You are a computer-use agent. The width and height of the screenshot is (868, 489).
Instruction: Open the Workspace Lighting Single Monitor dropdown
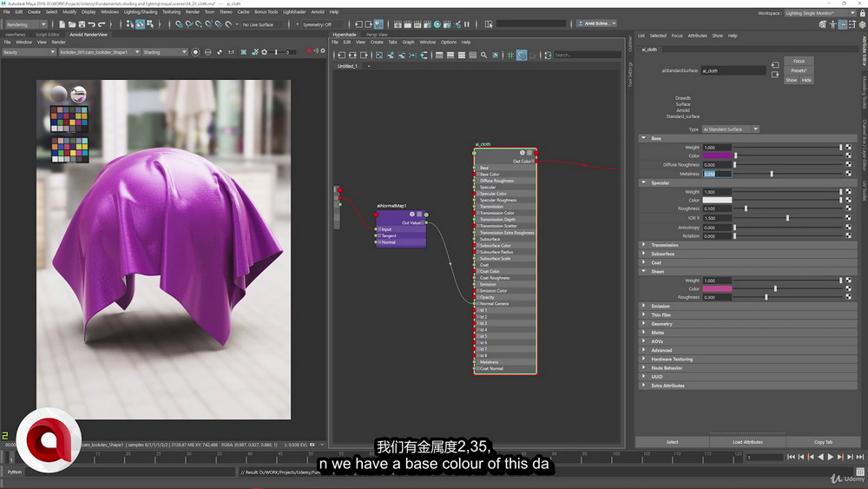[x=819, y=13]
